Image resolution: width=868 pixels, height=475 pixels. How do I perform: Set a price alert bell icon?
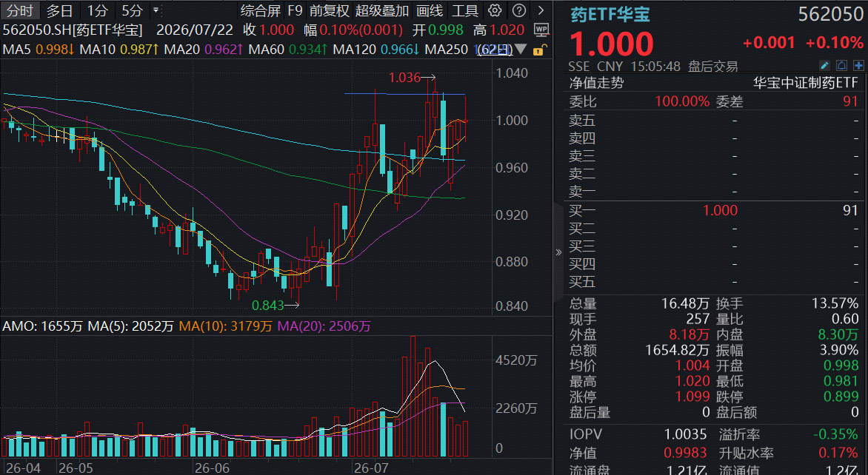841,66
